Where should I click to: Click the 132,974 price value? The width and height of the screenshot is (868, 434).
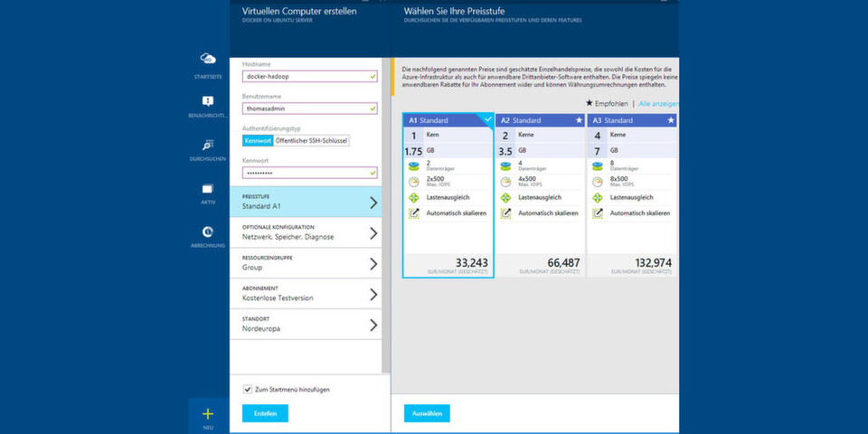tap(653, 262)
